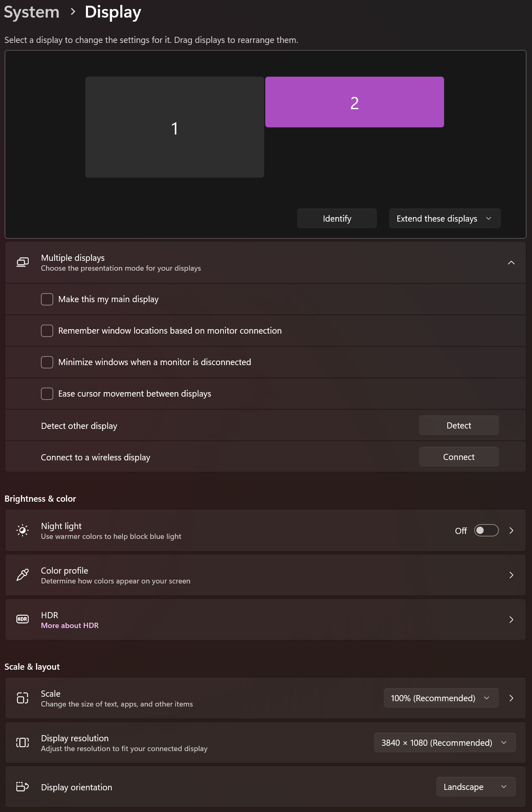Viewport: 532px width, 812px height.
Task: Click the Identify button
Action: [337, 219]
